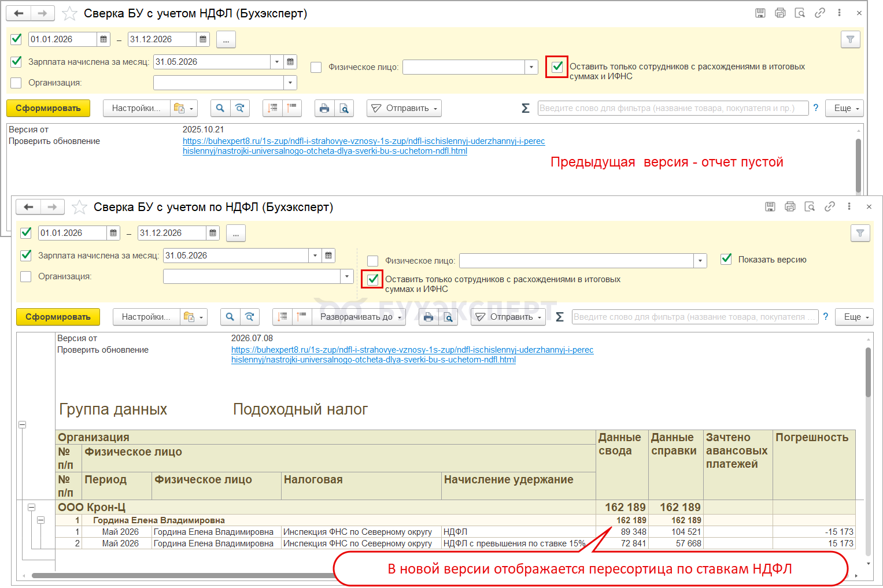
Task: Open Организация dropdown in upper window
Action: tap(290, 83)
